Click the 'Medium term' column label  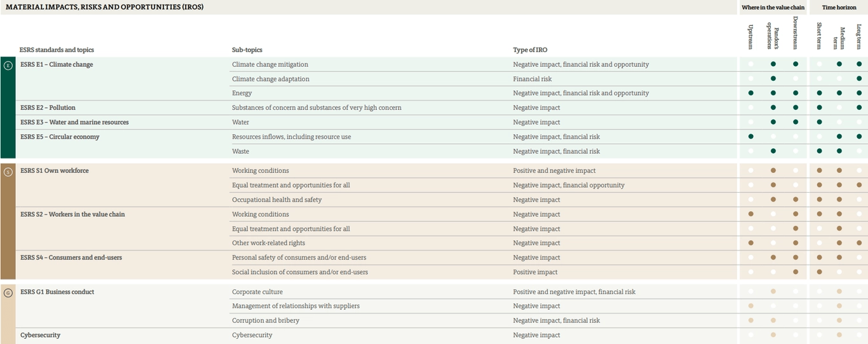(x=839, y=38)
